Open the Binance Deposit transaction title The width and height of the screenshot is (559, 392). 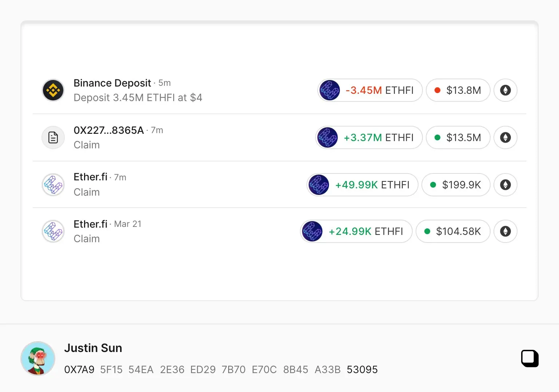tap(112, 83)
